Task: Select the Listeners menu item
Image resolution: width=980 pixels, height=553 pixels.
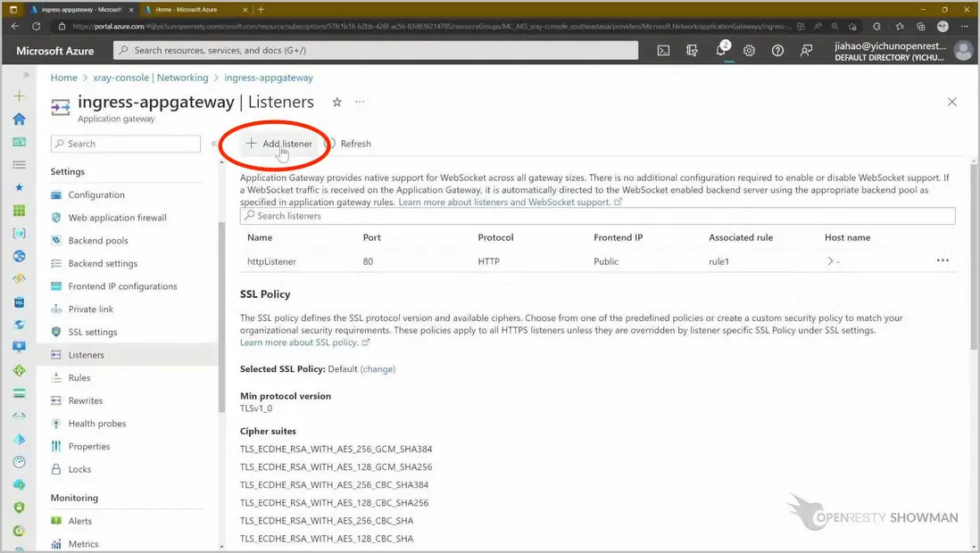Action: tap(129, 355)
